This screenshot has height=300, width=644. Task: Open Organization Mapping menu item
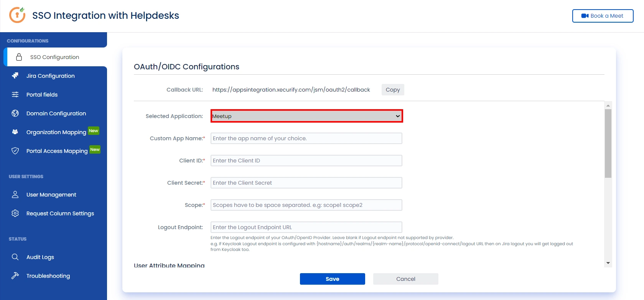(55, 132)
